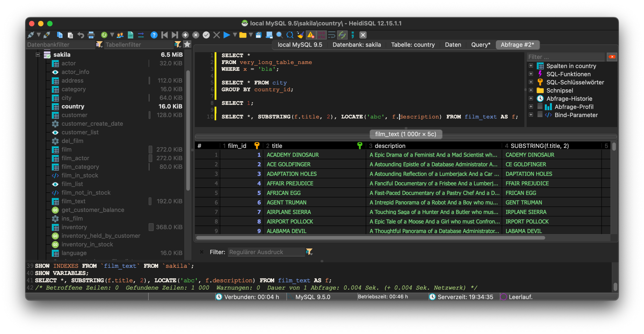644x334 pixels.
Task: Click the magnifier search icon
Action: tap(279, 35)
